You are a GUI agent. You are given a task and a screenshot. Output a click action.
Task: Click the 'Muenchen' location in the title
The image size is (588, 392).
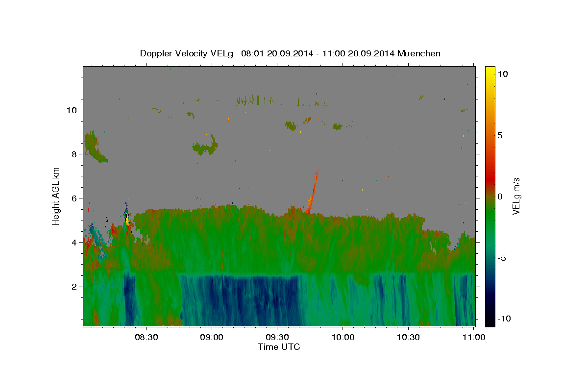point(419,53)
